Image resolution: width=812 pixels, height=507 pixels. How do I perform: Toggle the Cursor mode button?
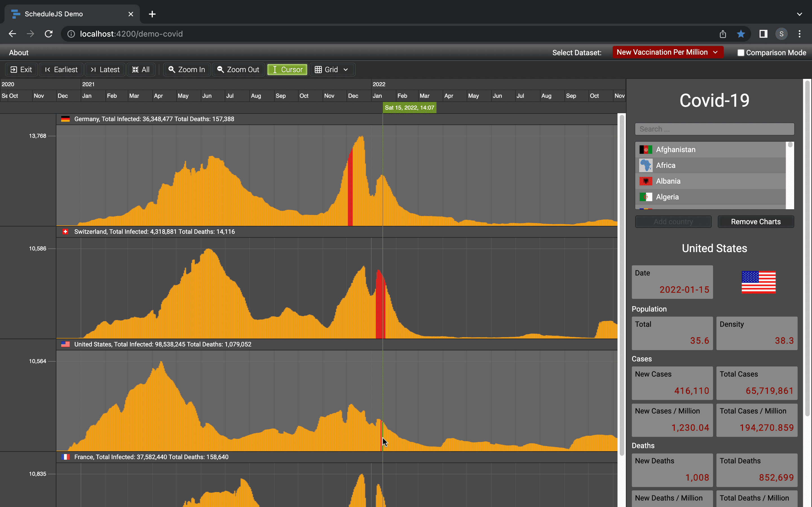(287, 69)
